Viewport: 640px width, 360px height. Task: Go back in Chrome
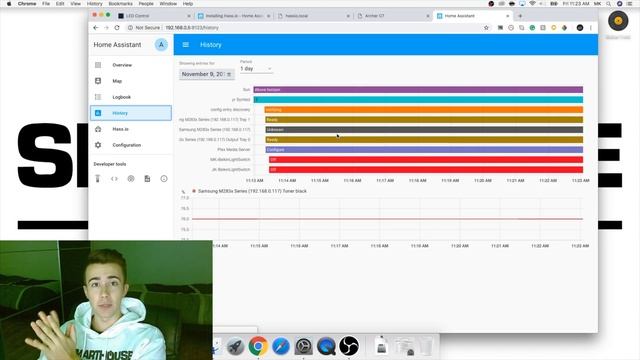click(96, 28)
